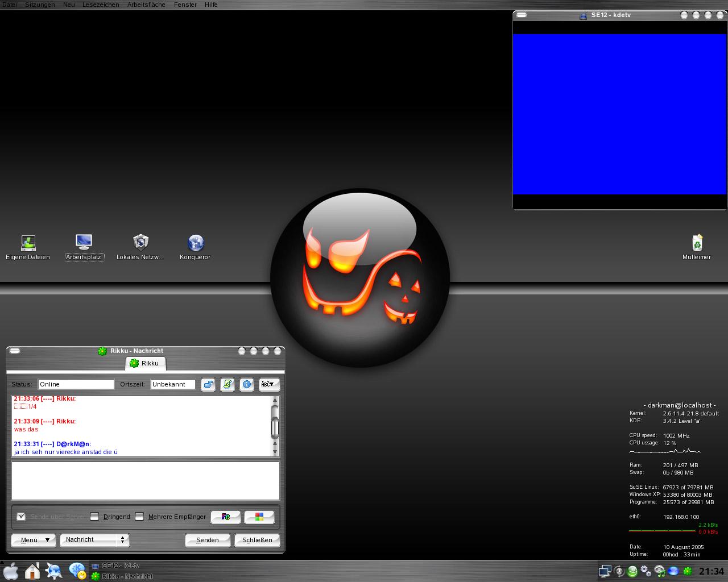728x582 pixels.
Task: Open the Lokales Netzwerk desktop icon
Action: click(140, 248)
